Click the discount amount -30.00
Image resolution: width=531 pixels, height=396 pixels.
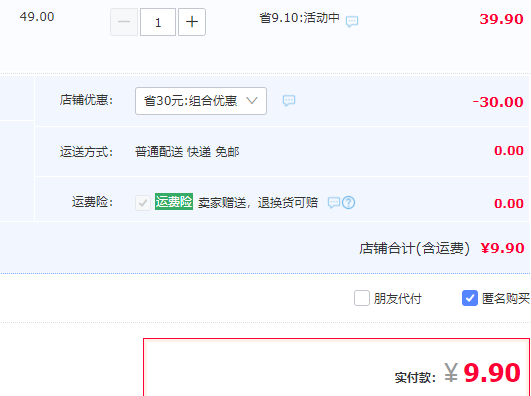click(x=498, y=102)
